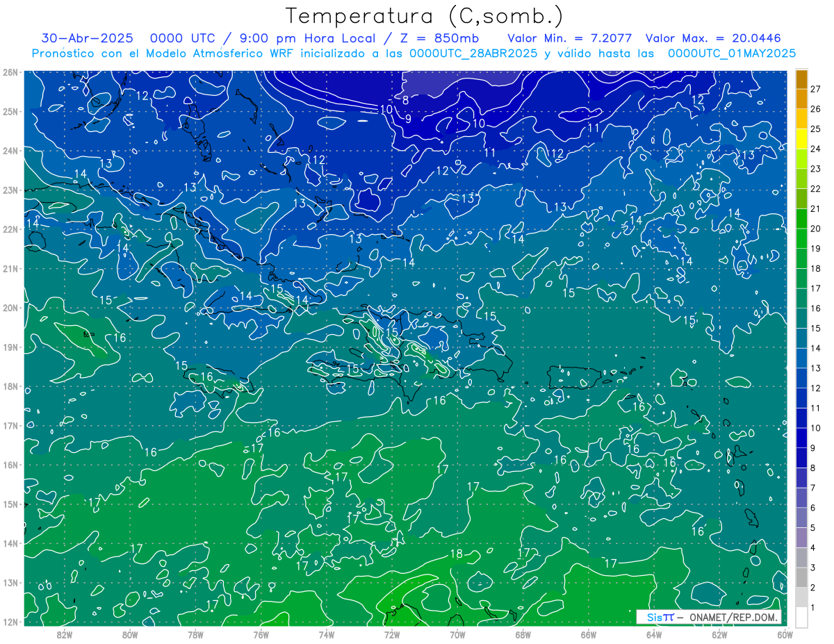834x644 pixels.
Task: Click the '9' contour label on the map
Action: [x=409, y=119]
